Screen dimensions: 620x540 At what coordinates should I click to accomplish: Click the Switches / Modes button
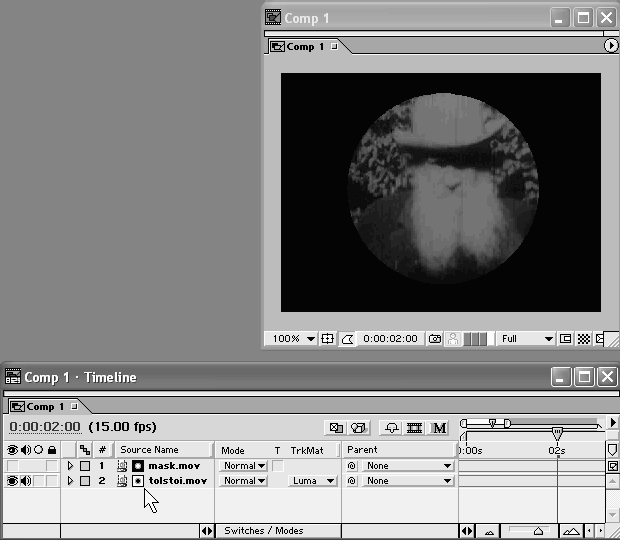pyautogui.click(x=264, y=531)
